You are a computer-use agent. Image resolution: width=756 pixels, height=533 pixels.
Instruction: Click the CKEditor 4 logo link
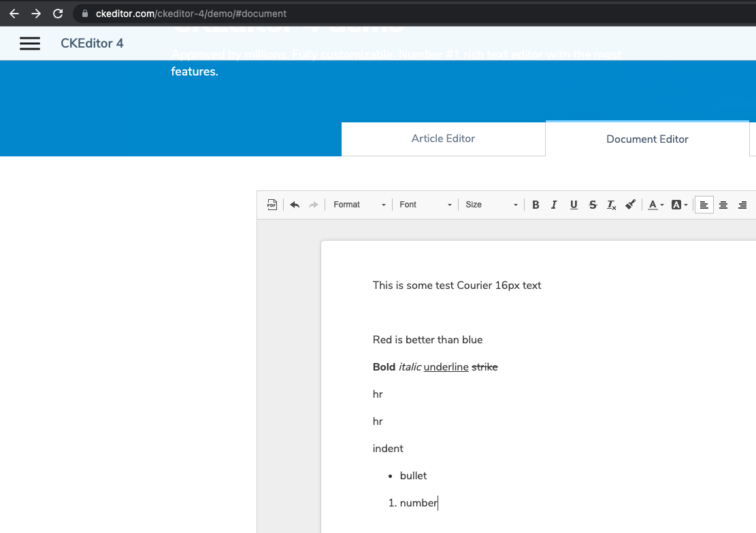coord(92,44)
